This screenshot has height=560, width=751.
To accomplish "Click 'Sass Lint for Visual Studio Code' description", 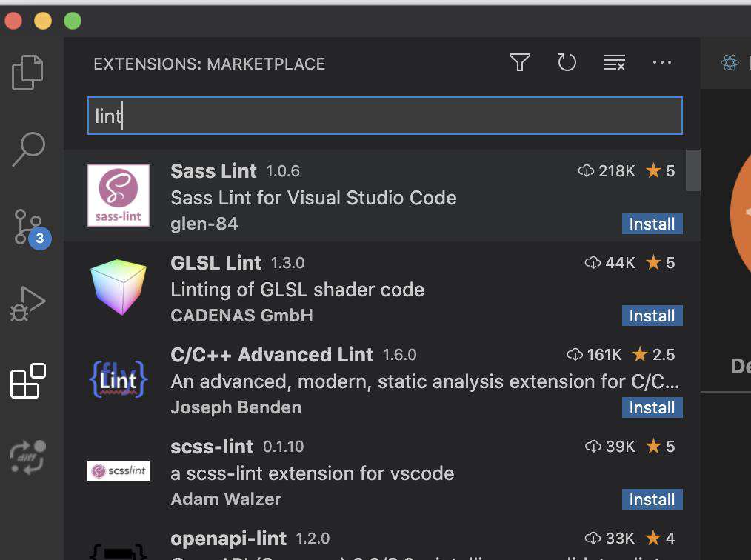I will click(x=314, y=198).
